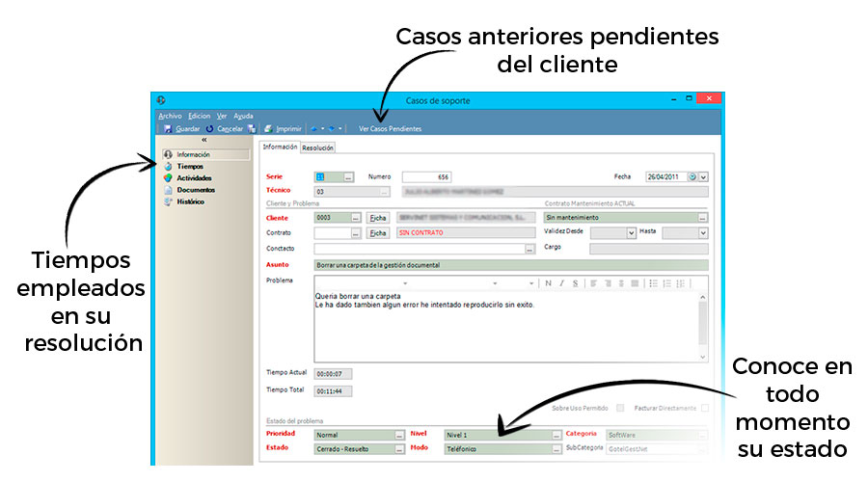Toggle the Facturar Directamente checkbox
The width and height of the screenshot is (868, 482).
[704, 408]
